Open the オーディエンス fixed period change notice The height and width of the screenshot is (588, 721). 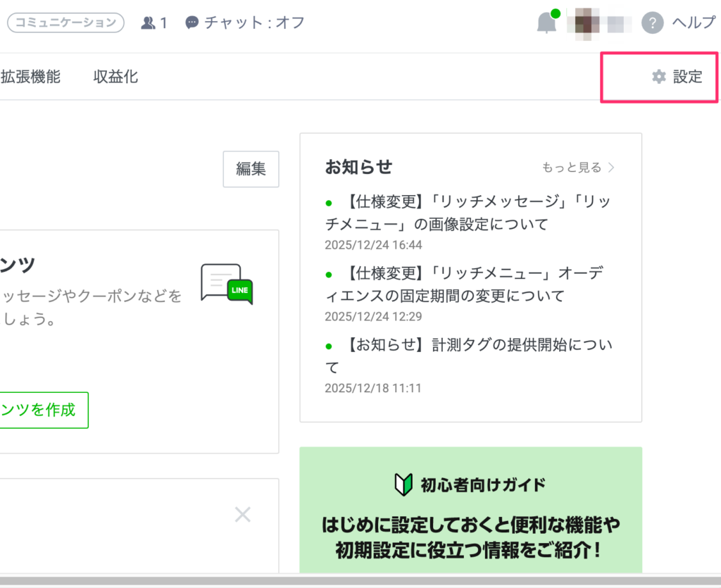tap(469, 284)
